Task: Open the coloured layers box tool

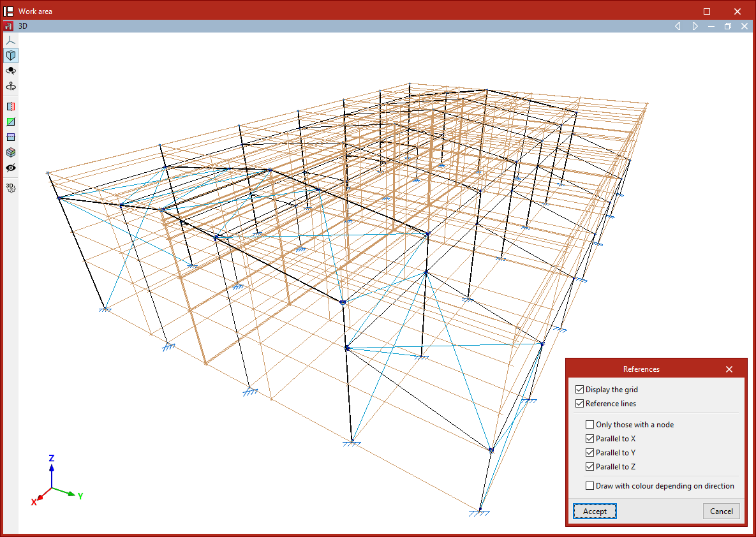Action: 10,152
